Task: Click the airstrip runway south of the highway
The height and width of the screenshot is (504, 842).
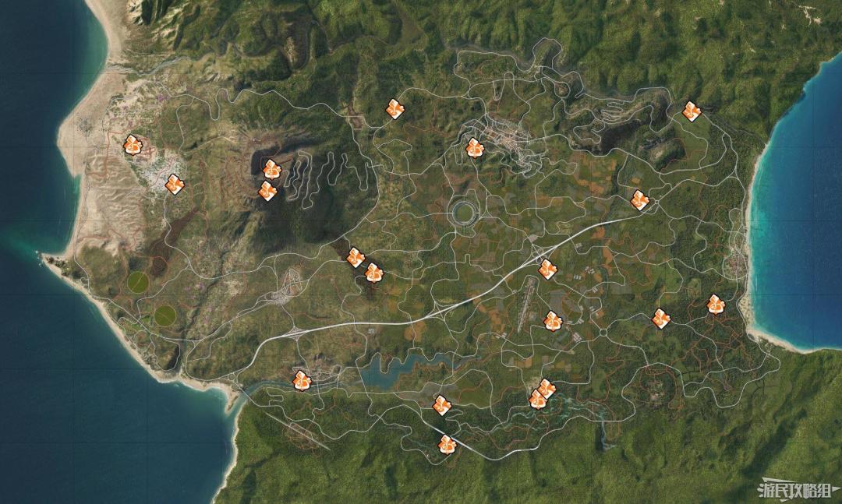Action: (527, 305)
